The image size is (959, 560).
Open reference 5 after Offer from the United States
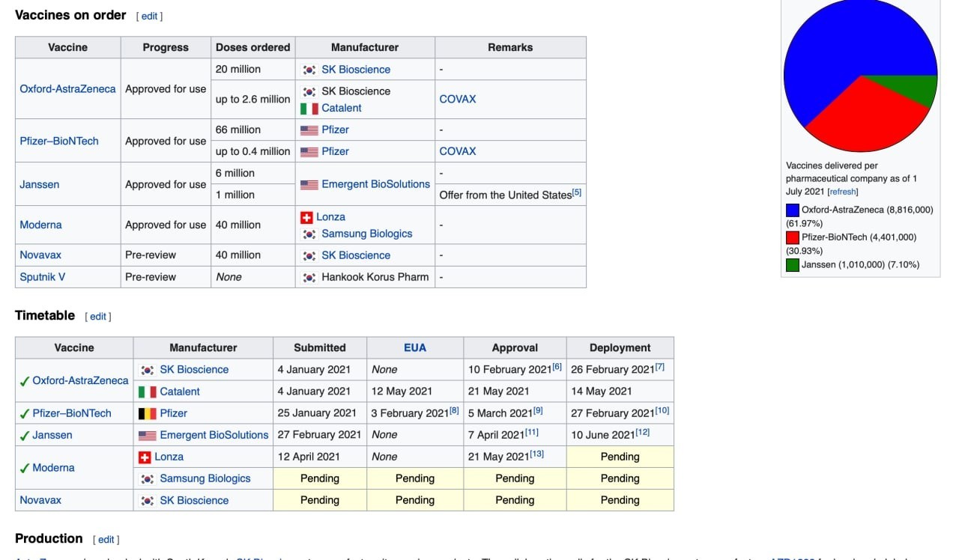(577, 192)
